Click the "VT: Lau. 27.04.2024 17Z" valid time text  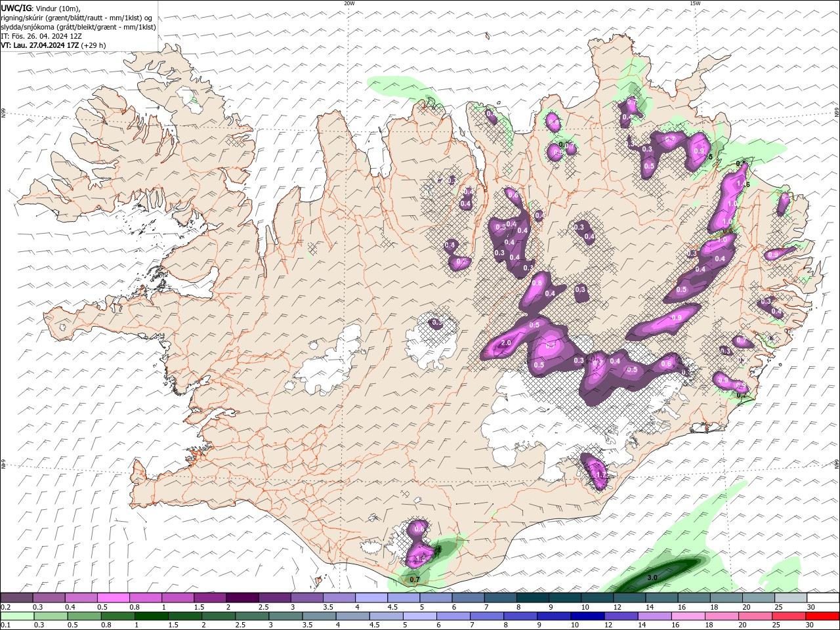pos(39,45)
